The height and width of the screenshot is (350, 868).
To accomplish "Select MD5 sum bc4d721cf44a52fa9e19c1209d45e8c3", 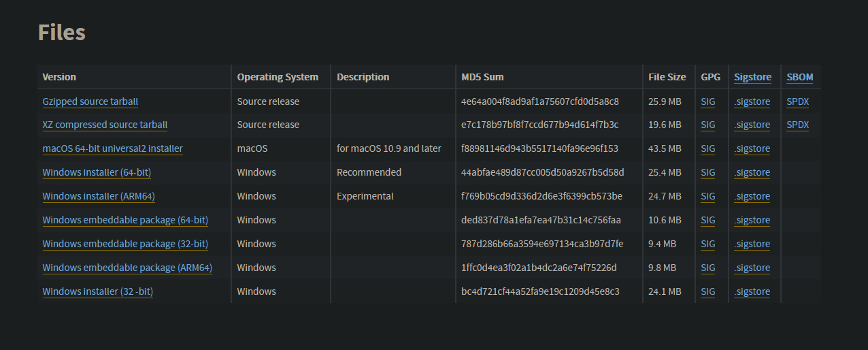I will tap(541, 291).
